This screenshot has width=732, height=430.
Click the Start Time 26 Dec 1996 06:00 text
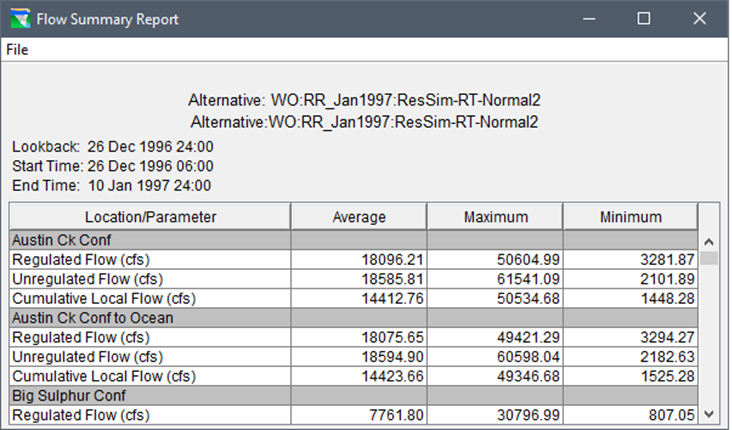click(113, 166)
